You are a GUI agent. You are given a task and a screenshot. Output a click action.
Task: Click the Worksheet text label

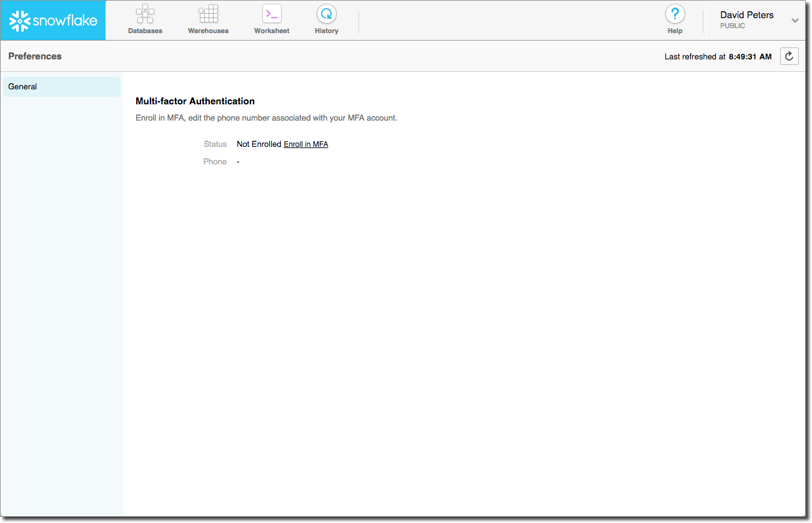272,31
